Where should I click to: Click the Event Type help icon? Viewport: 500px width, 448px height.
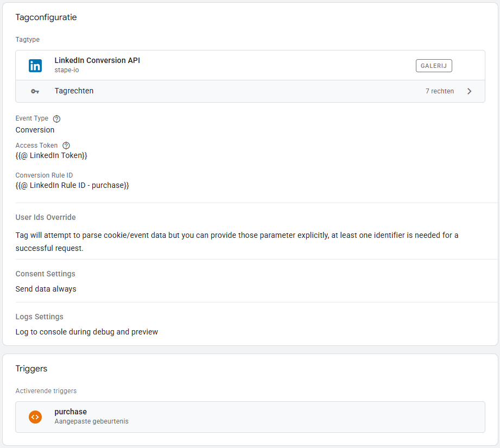coord(57,119)
